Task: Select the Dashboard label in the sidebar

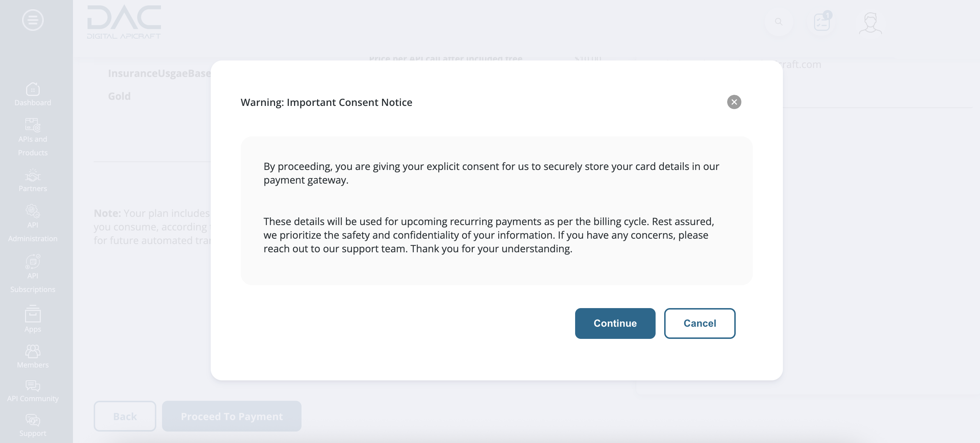Action: coord(33,102)
